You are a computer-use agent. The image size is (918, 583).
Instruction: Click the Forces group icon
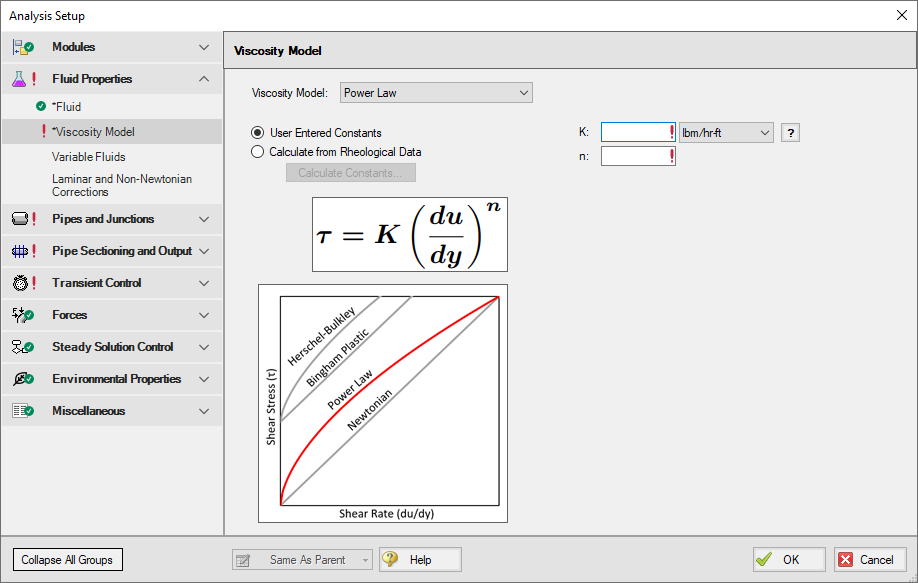(x=21, y=315)
